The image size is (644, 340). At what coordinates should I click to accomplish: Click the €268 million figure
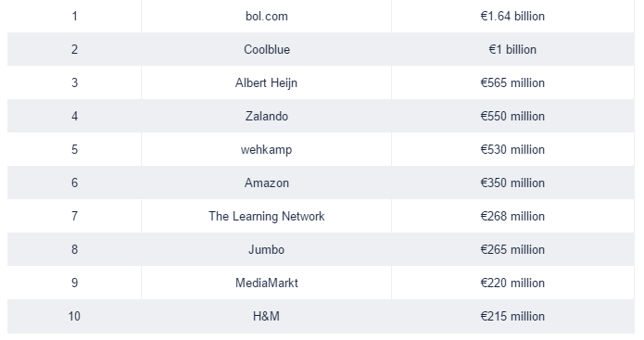(x=512, y=216)
